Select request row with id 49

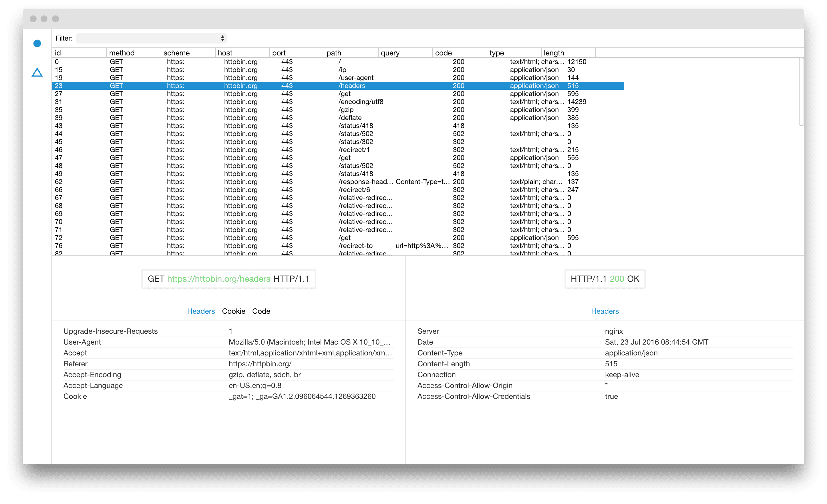tap(338, 174)
